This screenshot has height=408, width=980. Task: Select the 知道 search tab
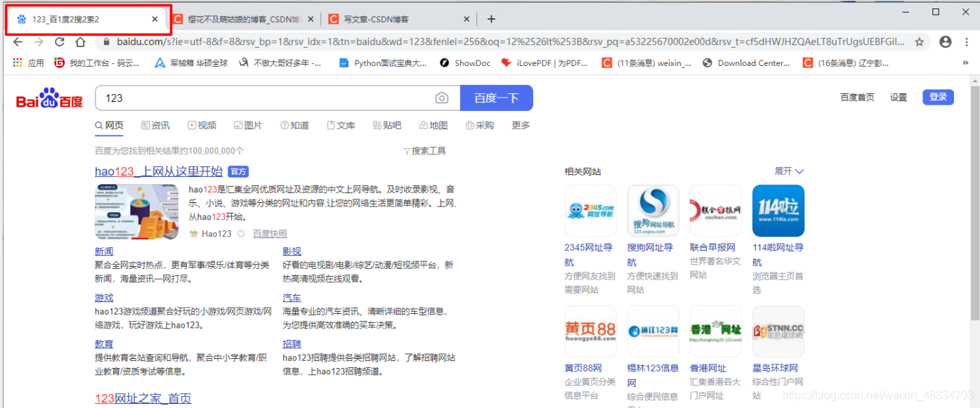point(294,125)
